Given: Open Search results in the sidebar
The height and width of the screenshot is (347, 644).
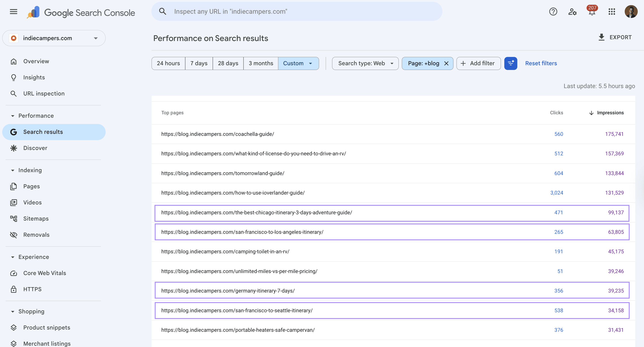Looking at the screenshot, I should 54,132.
